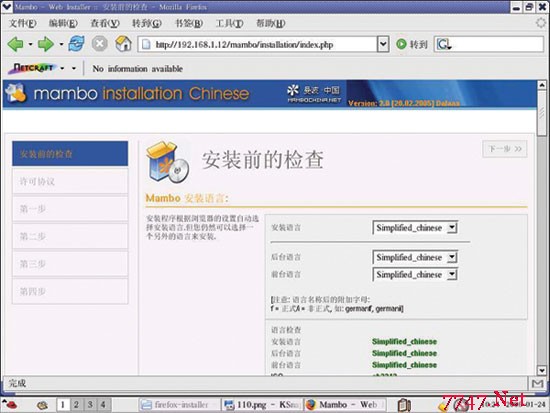Screen dimensions: 550x413
Task: Expand the address bar URL dropdown
Action: (383, 45)
